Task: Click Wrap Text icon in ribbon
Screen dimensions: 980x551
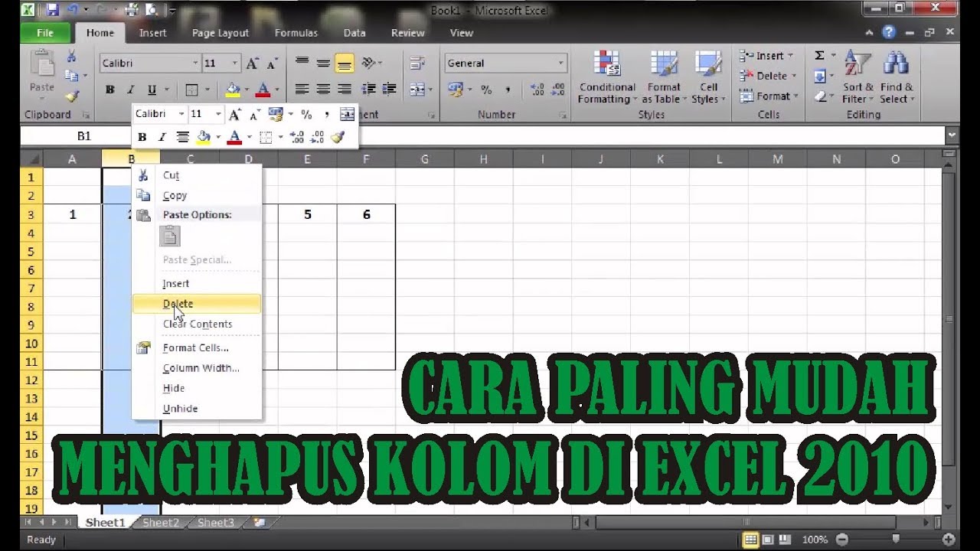Action: pos(417,64)
